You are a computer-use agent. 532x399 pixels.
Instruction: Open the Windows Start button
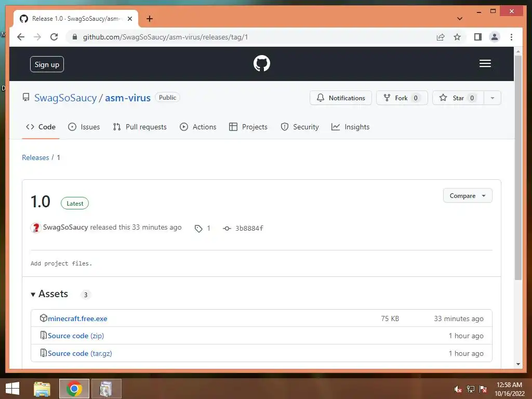click(12, 389)
